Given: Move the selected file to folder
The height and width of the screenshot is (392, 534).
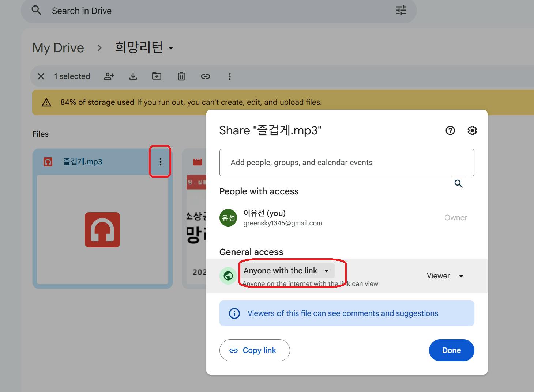Looking at the screenshot, I should click(x=157, y=76).
